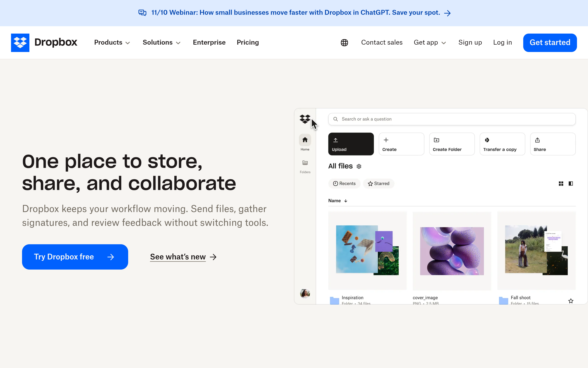Click the Name sort arrow
The height and width of the screenshot is (368, 588).
[346, 201]
